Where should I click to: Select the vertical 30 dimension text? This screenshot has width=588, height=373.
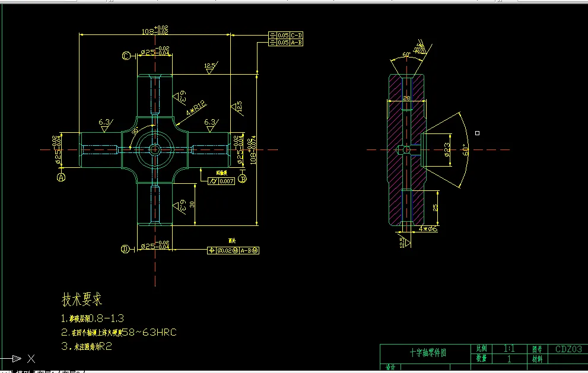pos(192,205)
